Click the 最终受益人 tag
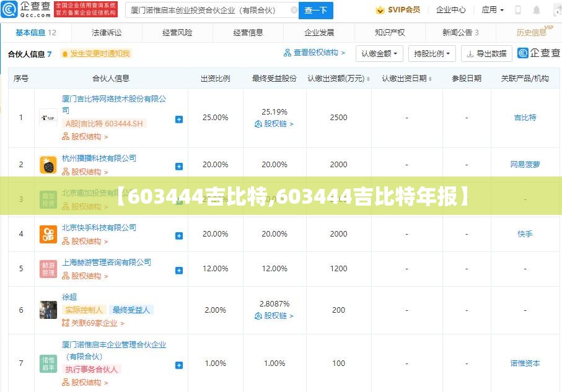Screen dimensions: 562x392 coord(131,310)
